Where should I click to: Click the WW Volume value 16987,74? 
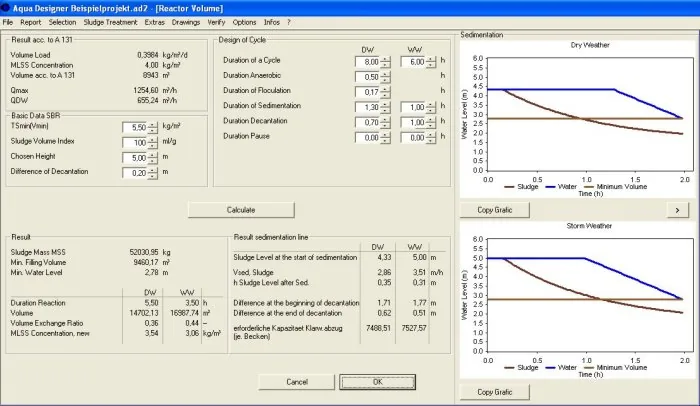(184, 313)
